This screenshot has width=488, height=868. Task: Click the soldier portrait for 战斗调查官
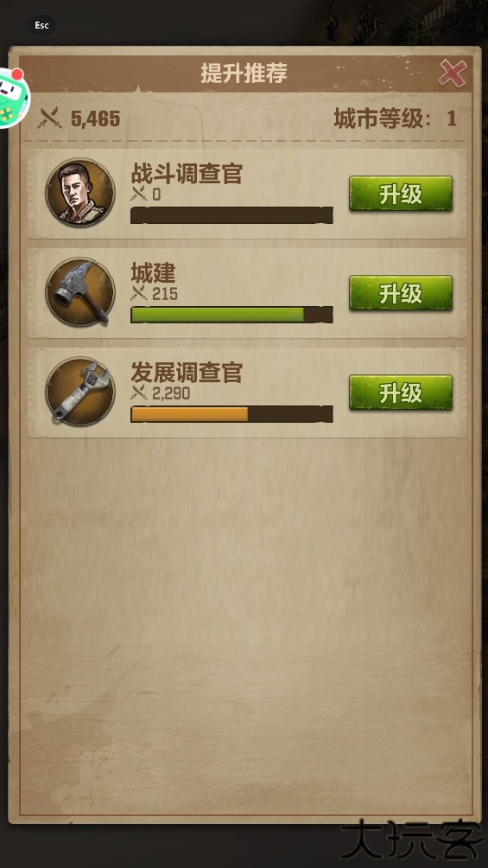pyautogui.click(x=80, y=193)
